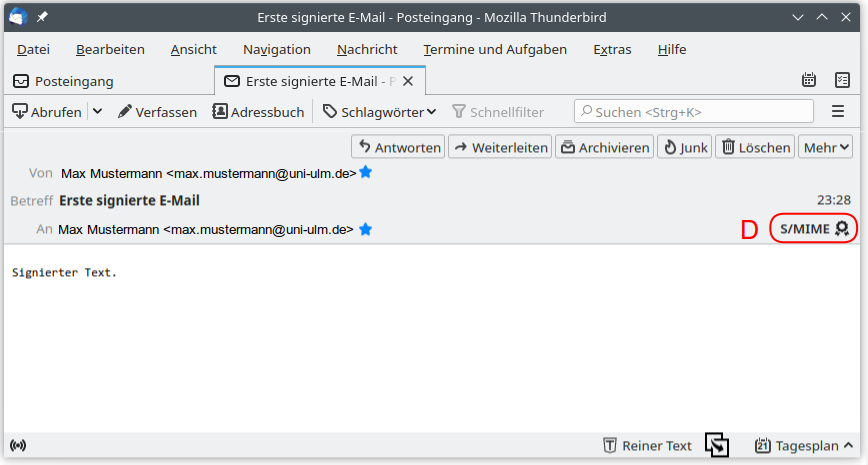Expand the Tagesplan pane in status bar

(x=804, y=446)
